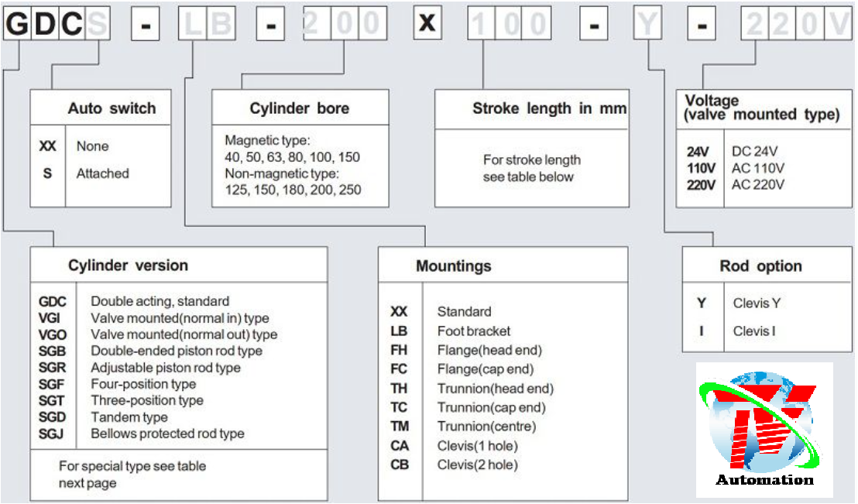The image size is (858, 504).
Task: Click the "Voltage (valve mounted type)" header
Action: coord(761,108)
